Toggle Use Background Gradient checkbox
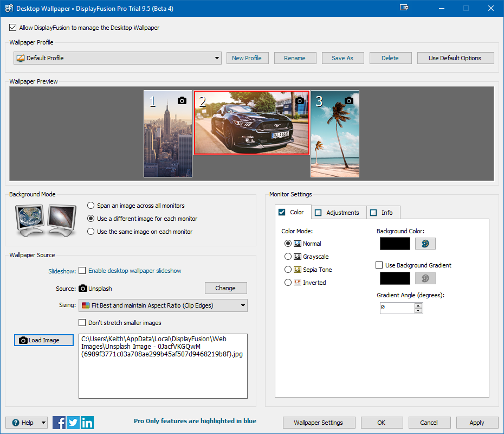The height and width of the screenshot is (434, 504). tap(379, 265)
